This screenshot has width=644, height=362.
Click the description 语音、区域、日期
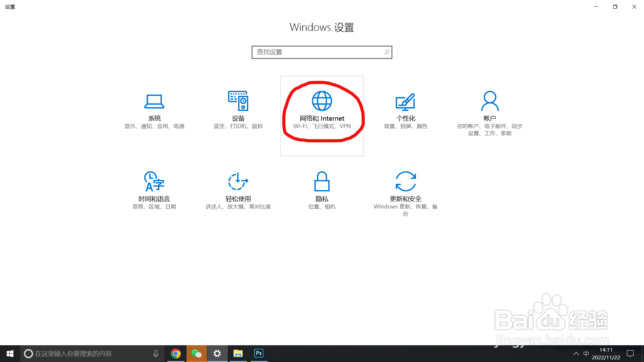tap(154, 207)
